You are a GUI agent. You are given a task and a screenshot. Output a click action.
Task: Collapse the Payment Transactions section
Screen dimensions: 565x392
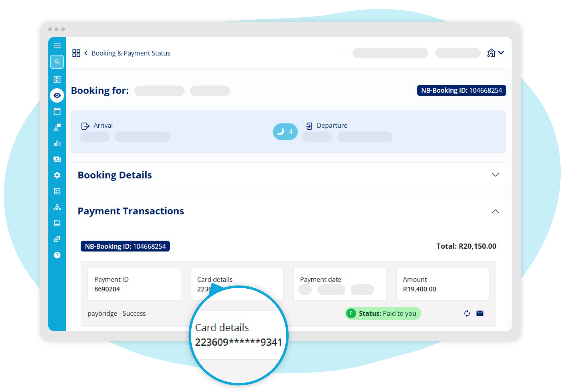[x=495, y=211]
